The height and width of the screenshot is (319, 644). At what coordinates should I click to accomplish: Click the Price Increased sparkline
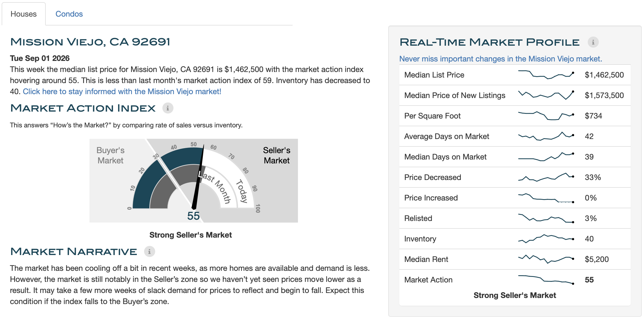coord(546,198)
